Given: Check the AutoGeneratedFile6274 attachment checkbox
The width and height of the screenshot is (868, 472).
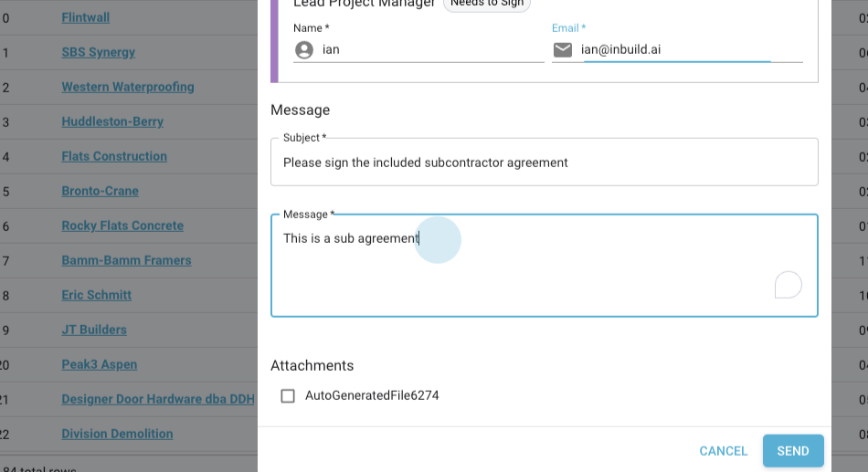Looking at the screenshot, I should point(288,396).
